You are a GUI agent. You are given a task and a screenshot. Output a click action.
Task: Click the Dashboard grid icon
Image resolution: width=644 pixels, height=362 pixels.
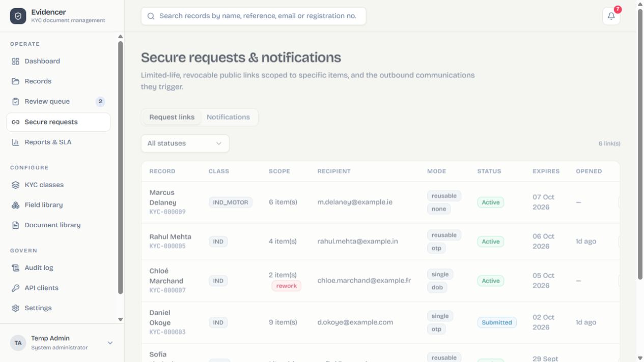point(15,61)
